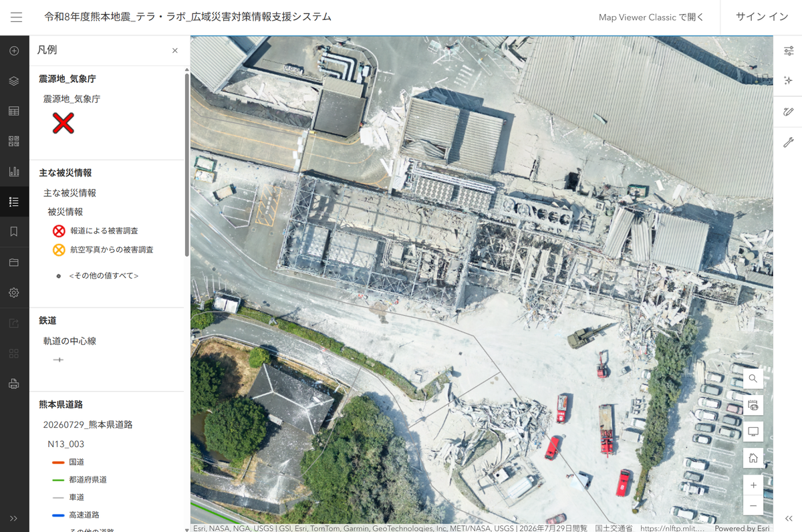Image resolution: width=802 pixels, height=532 pixels.
Task: Click the 軌道の中心線 legend label
Action: [x=70, y=341]
